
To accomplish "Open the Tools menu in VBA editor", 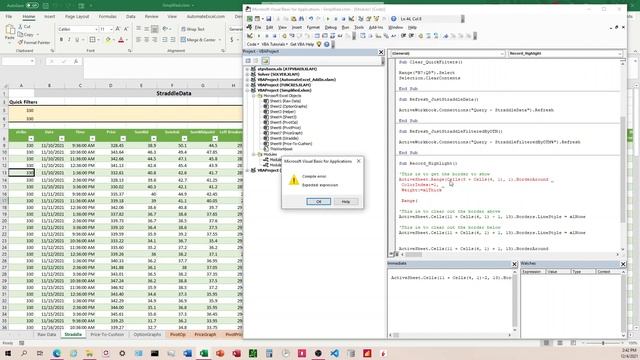I will coord(359,27).
